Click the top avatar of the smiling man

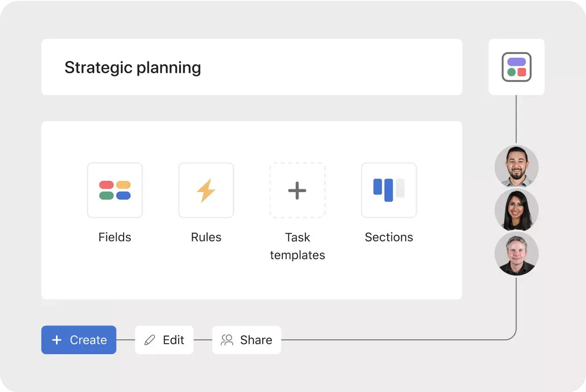coord(516,167)
